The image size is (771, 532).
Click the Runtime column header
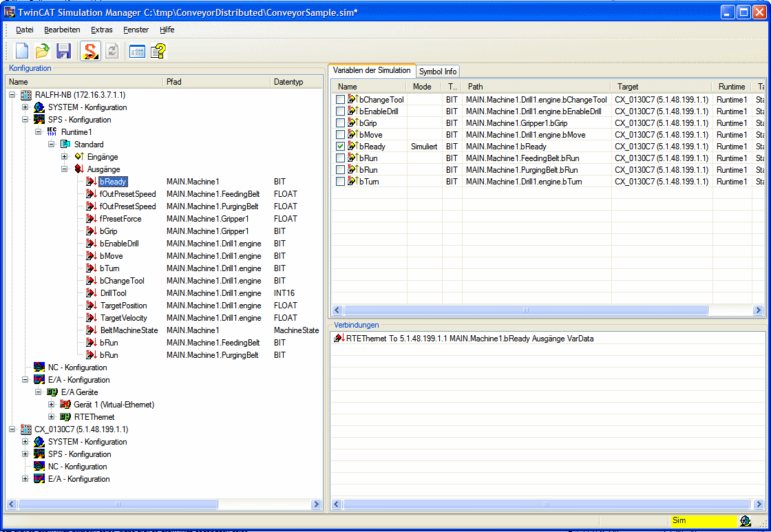[x=732, y=87]
